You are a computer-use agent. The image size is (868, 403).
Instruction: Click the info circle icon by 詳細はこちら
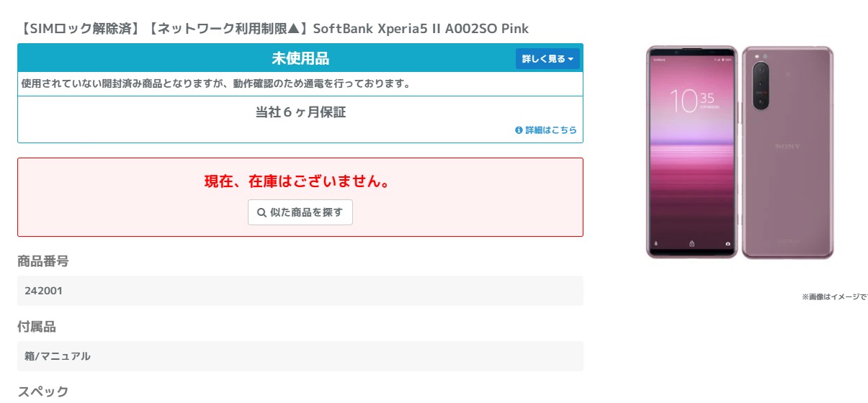coord(519,130)
